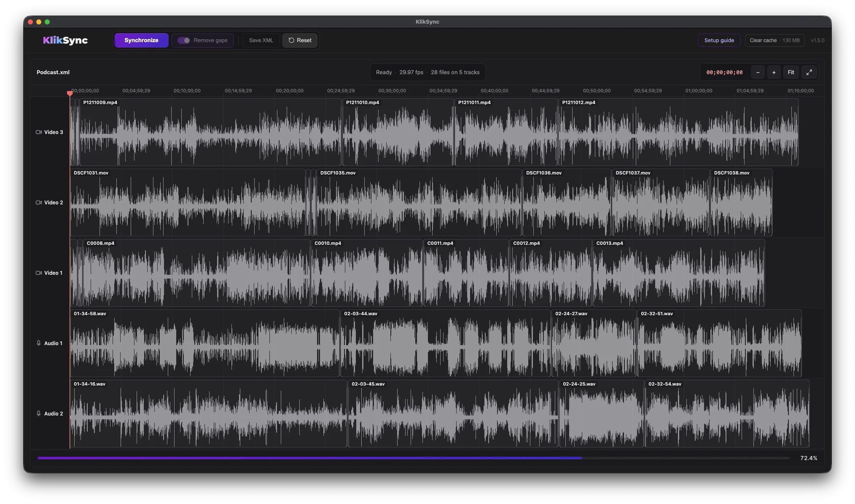855x504 pixels.
Task: Select clip P1211012.mp4
Action: coord(678,132)
